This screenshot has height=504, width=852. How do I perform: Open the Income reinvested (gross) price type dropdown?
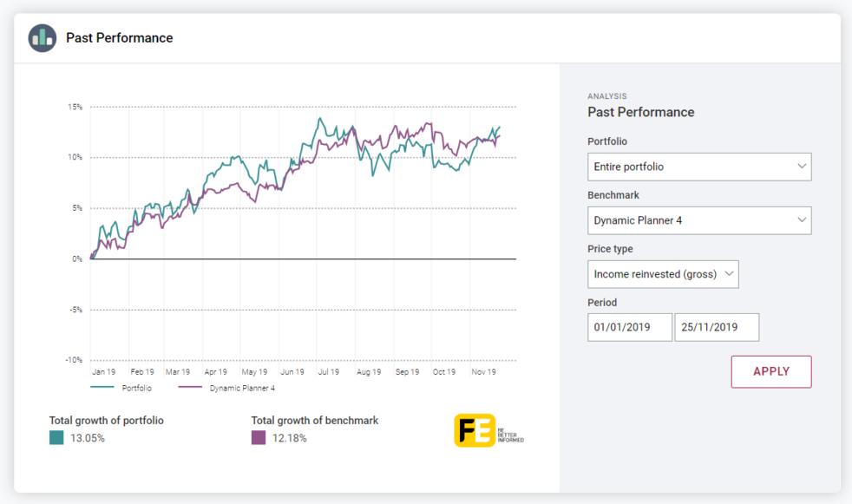pos(663,274)
